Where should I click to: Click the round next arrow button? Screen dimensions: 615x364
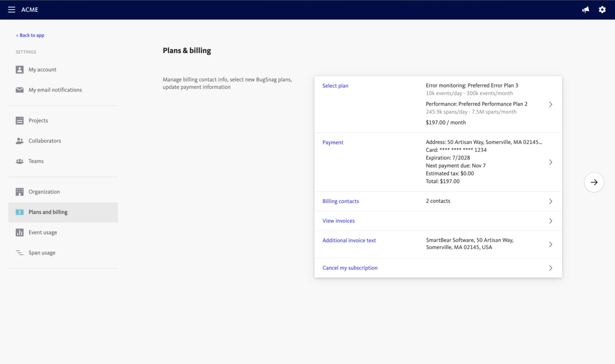(x=594, y=182)
